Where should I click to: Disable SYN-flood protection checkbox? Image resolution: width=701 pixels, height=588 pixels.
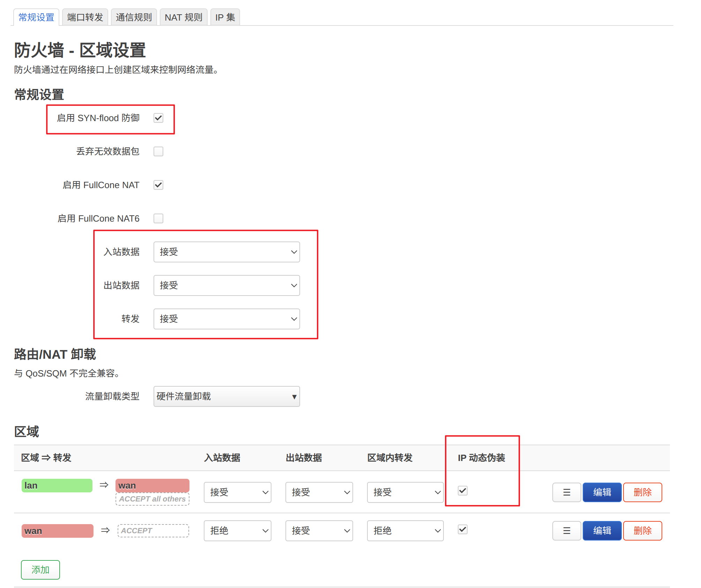(x=158, y=118)
